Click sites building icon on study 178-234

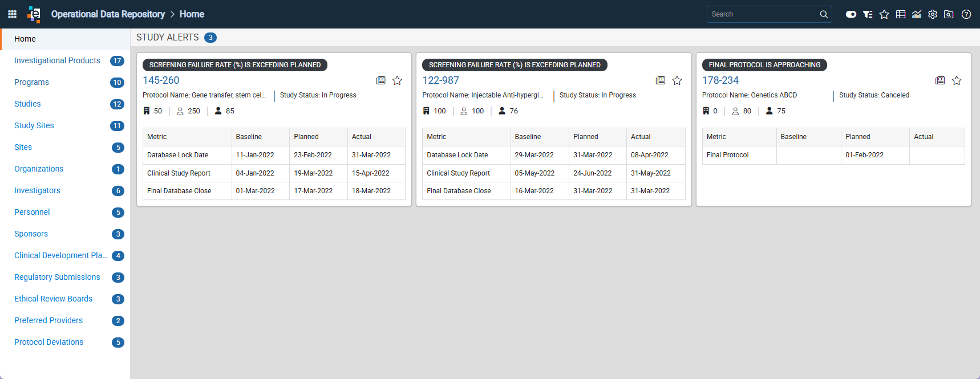pyautogui.click(x=706, y=111)
